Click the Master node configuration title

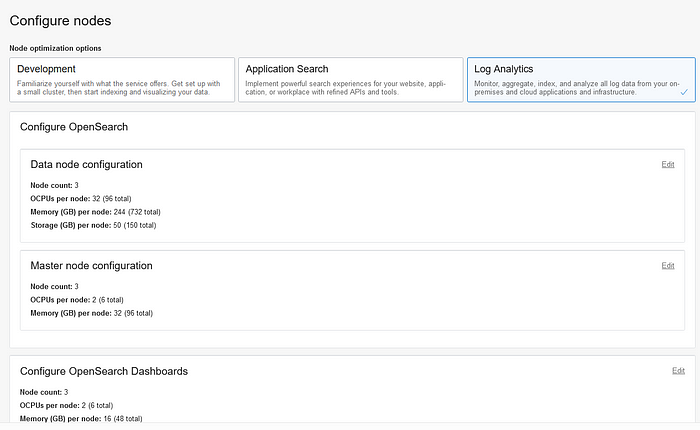[92, 266]
